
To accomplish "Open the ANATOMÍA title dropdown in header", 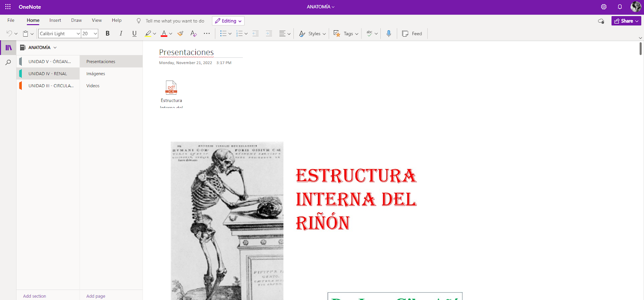I will pyautogui.click(x=321, y=7).
